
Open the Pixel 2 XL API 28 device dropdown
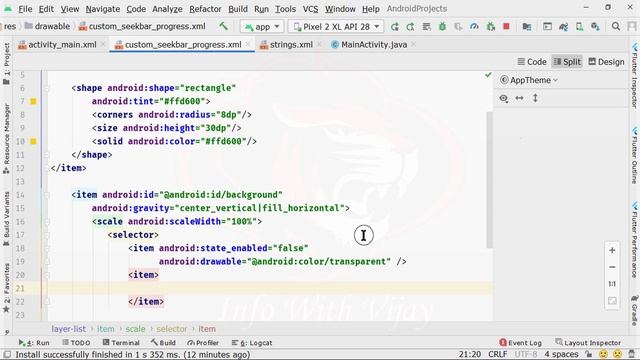click(x=336, y=27)
